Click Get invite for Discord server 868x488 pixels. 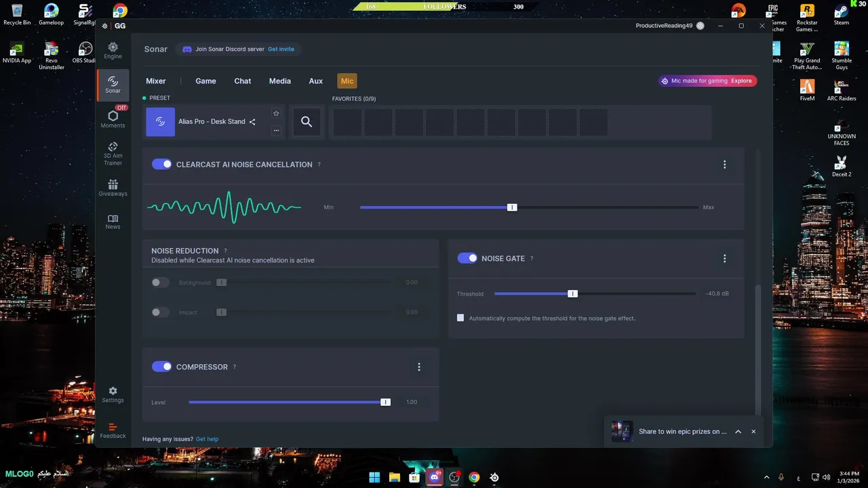[281, 49]
